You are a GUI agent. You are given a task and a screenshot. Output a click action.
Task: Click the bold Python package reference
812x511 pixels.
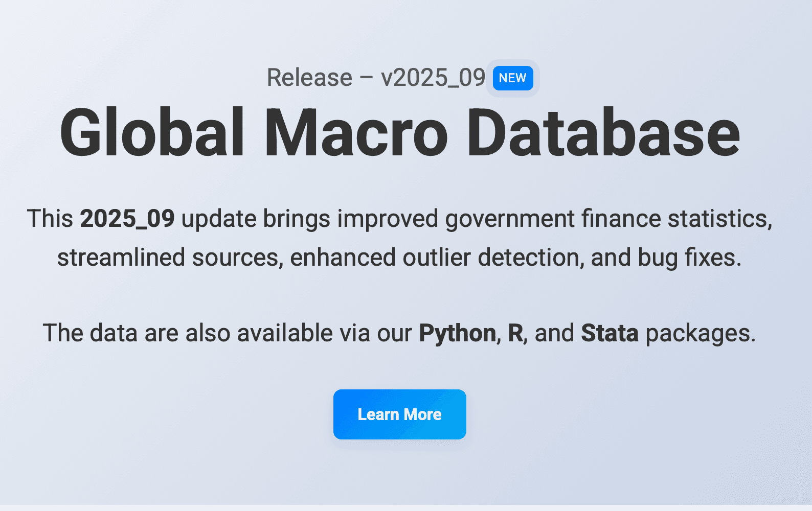[457, 333]
